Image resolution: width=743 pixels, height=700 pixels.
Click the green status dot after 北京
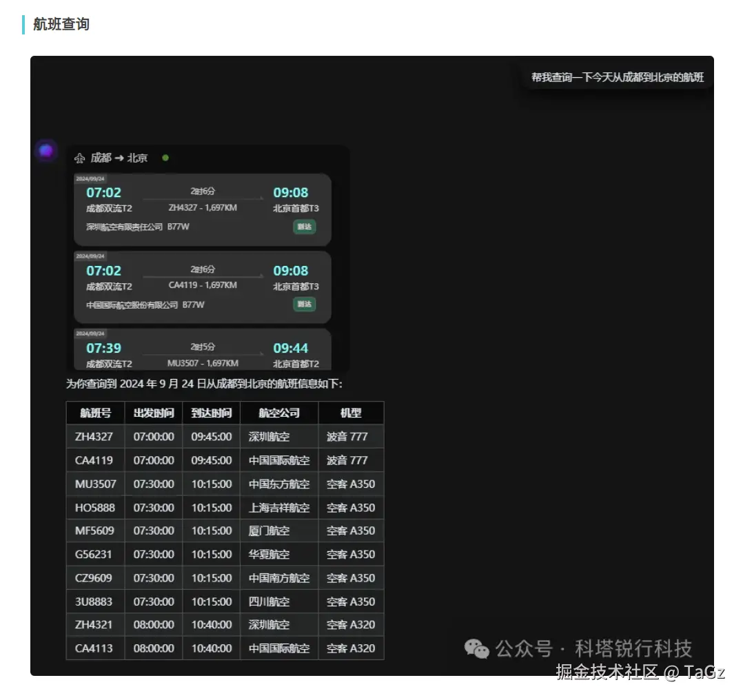(x=165, y=158)
